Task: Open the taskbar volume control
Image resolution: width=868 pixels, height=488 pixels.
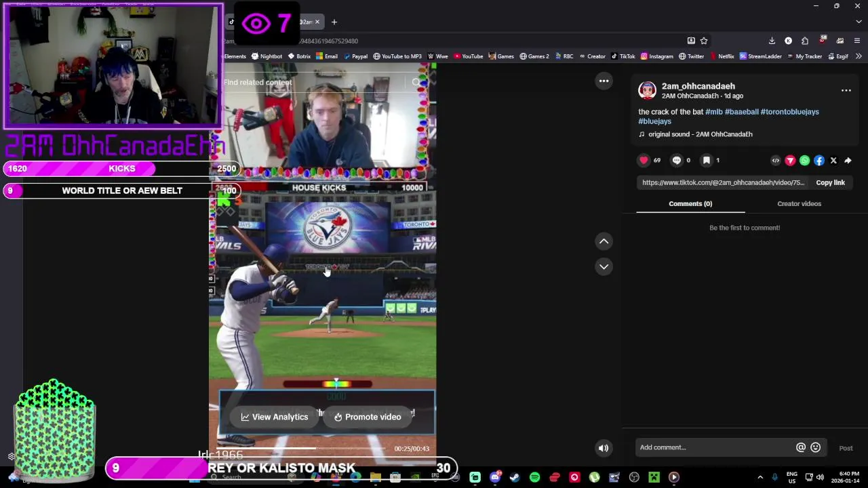Action: (x=820, y=477)
